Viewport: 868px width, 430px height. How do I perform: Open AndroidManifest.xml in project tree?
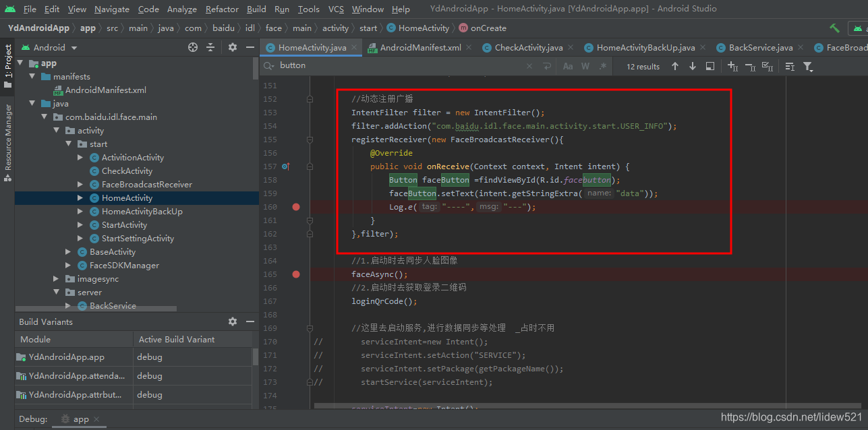click(x=105, y=90)
